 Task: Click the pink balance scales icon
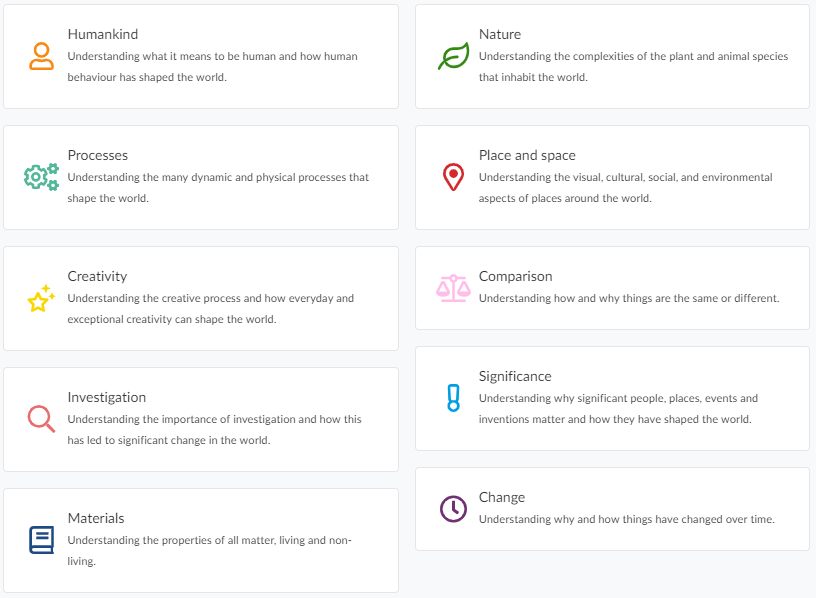coord(453,288)
